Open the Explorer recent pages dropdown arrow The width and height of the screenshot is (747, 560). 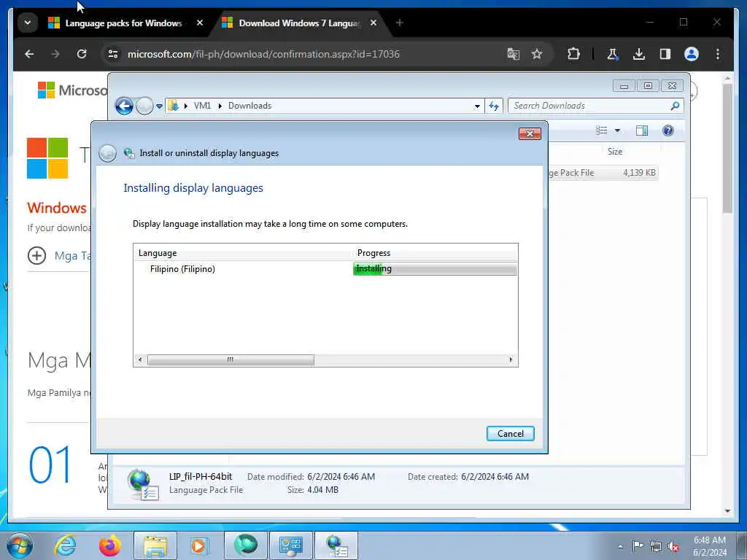coord(159,106)
